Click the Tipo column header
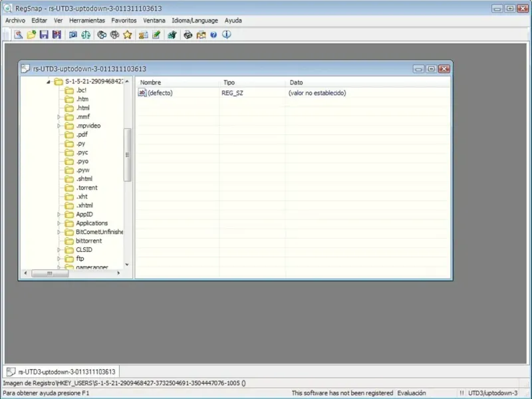Image resolution: width=532 pixels, height=399 pixels. (252, 82)
